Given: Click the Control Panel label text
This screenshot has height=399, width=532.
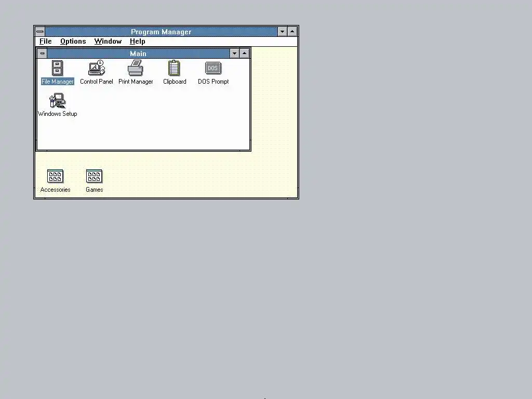Looking at the screenshot, I should pos(96,82).
